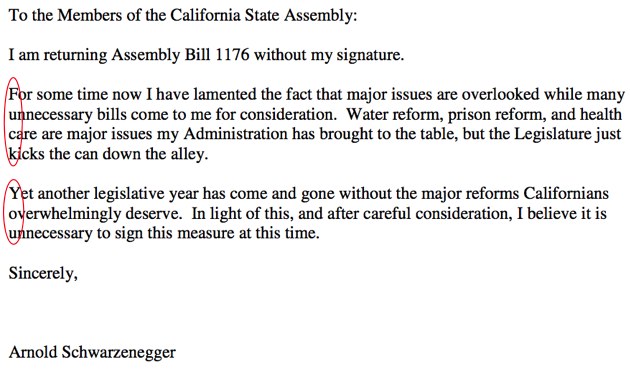Click the word 'lamented' in first paragraph
The width and height of the screenshot is (630, 370).
coord(225,94)
